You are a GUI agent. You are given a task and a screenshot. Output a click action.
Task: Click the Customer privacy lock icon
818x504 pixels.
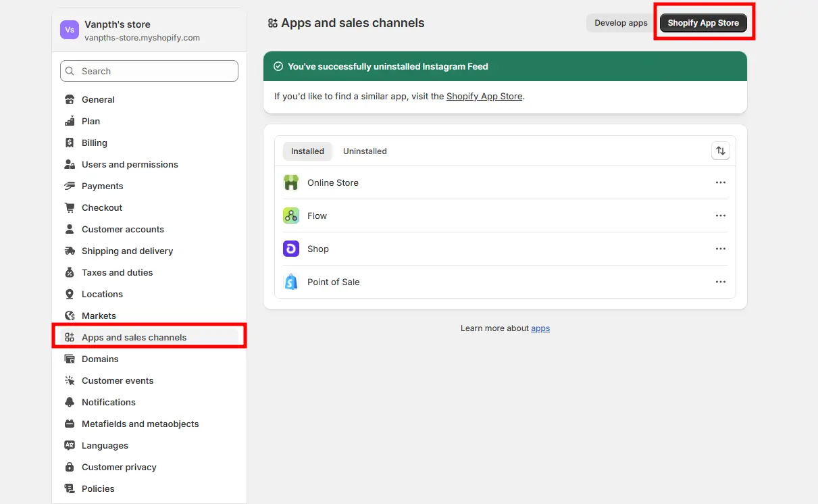pyautogui.click(x=70, y=467)
